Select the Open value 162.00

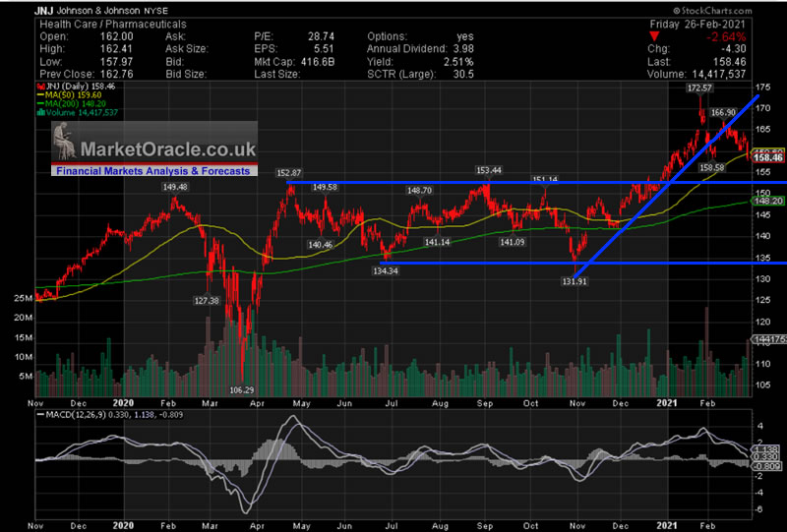[116, 36]
